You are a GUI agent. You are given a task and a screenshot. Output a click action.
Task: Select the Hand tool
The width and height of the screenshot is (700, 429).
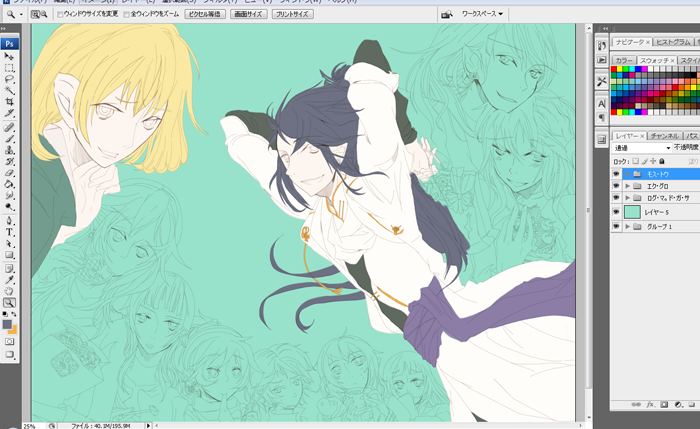[x=9, y=291]
